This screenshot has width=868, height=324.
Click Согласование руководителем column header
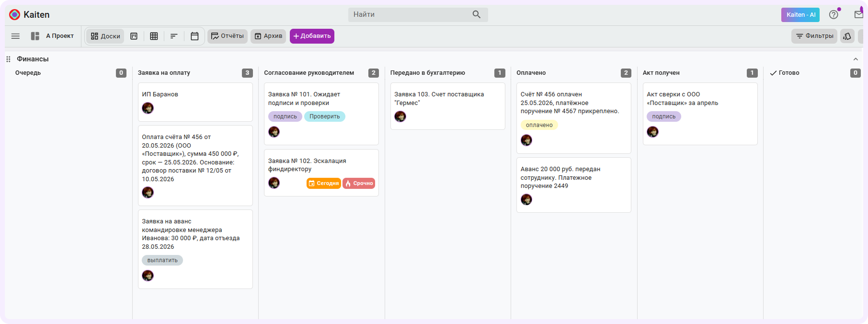tap(309, 73)
